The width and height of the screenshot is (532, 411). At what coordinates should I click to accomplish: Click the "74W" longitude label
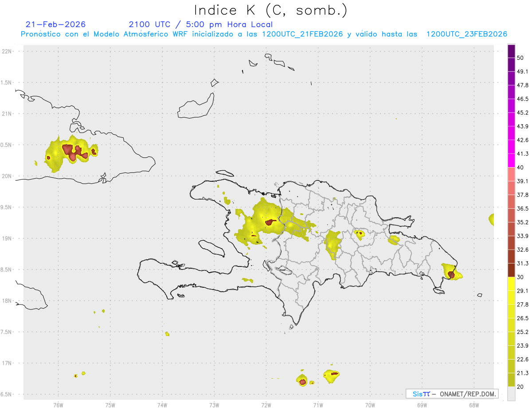[x=162, y=405]
